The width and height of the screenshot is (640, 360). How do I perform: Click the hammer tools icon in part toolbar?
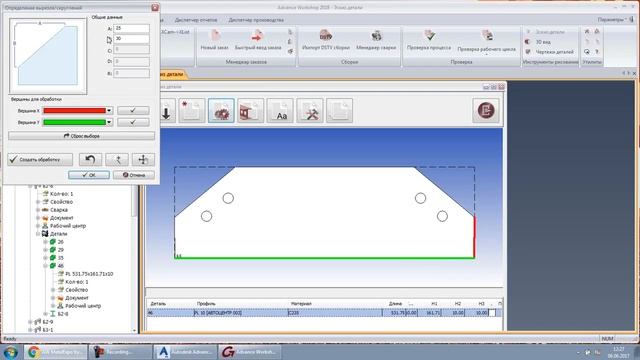coord(310,111)
